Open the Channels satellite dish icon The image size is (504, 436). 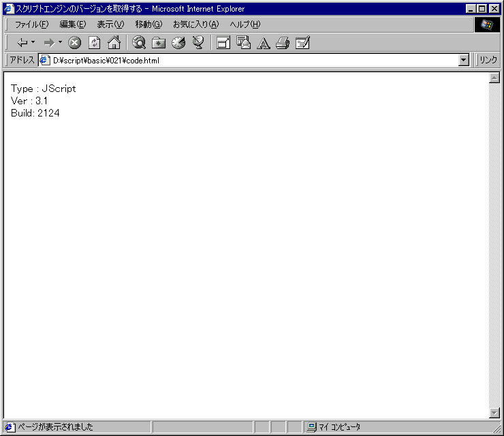(x=198, y=42)
